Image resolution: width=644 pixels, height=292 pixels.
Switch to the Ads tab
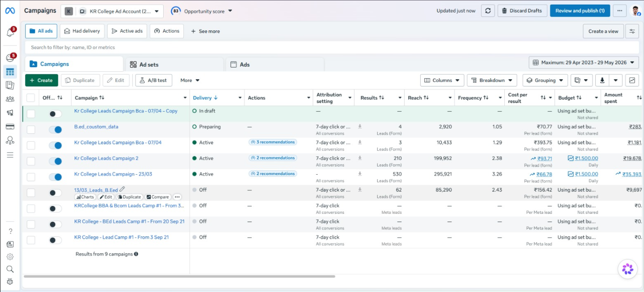275,64
